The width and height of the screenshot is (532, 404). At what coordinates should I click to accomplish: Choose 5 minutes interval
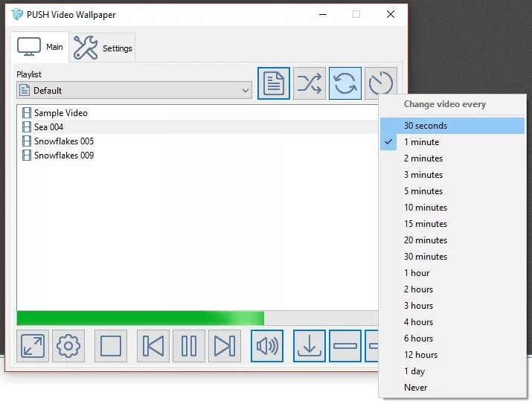click(x=452, y=191)
